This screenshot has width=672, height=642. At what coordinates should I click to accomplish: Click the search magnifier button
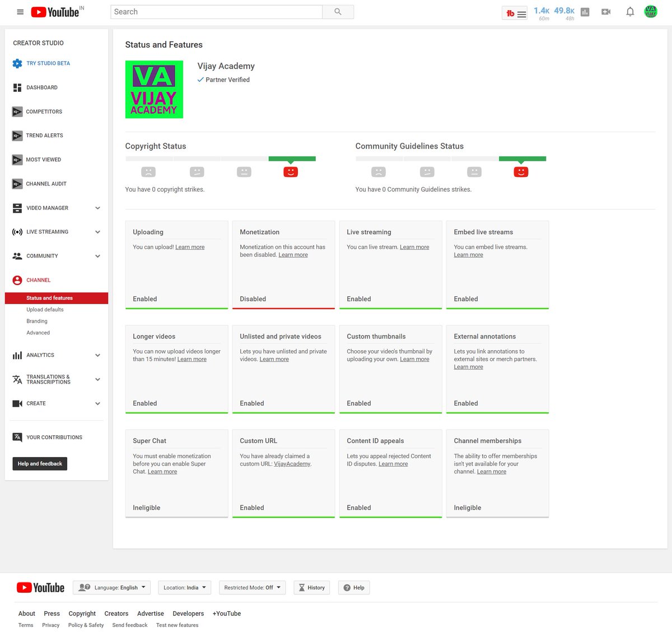[338, 12]
